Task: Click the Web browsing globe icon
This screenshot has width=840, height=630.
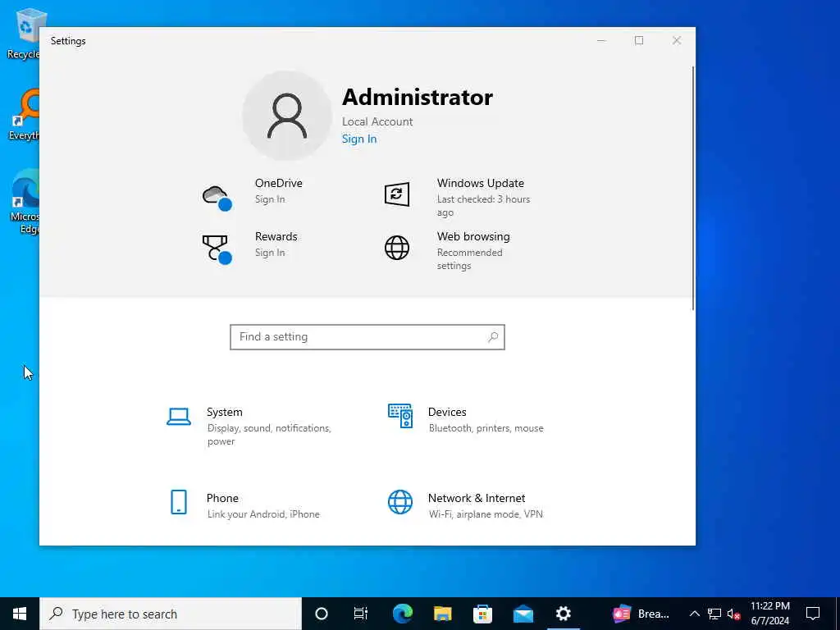Action: (x=397, y=248)
